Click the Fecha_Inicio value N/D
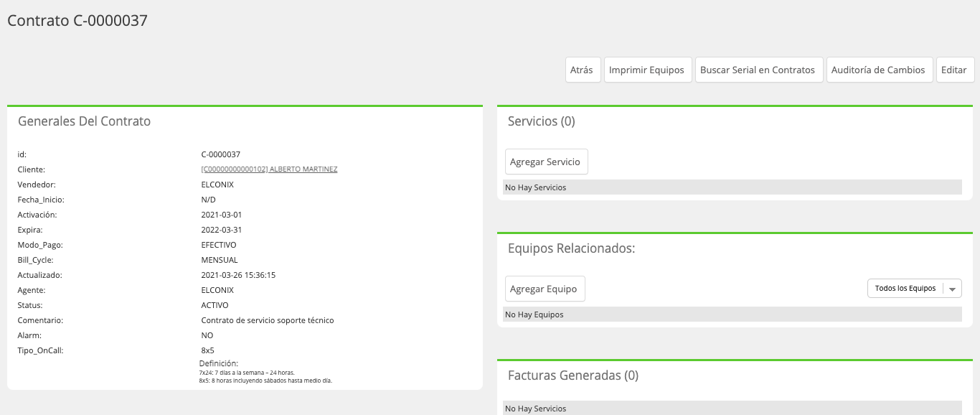 (x=209, y=200)
